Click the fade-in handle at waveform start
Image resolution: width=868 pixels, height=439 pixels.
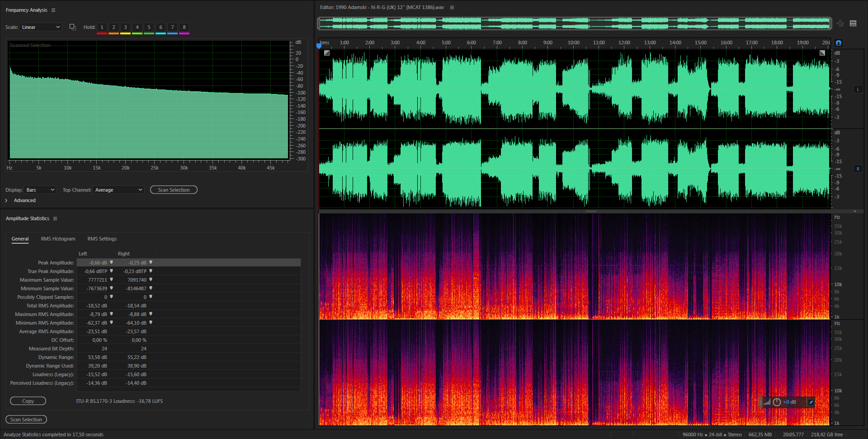pos(327,53)
